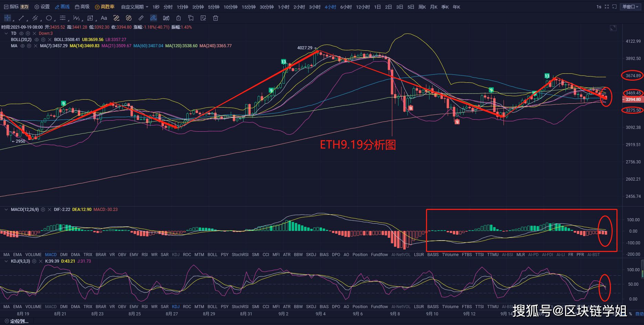Remove the KDJ indicator with X
The image size is (644, 325).
(41, 261)
